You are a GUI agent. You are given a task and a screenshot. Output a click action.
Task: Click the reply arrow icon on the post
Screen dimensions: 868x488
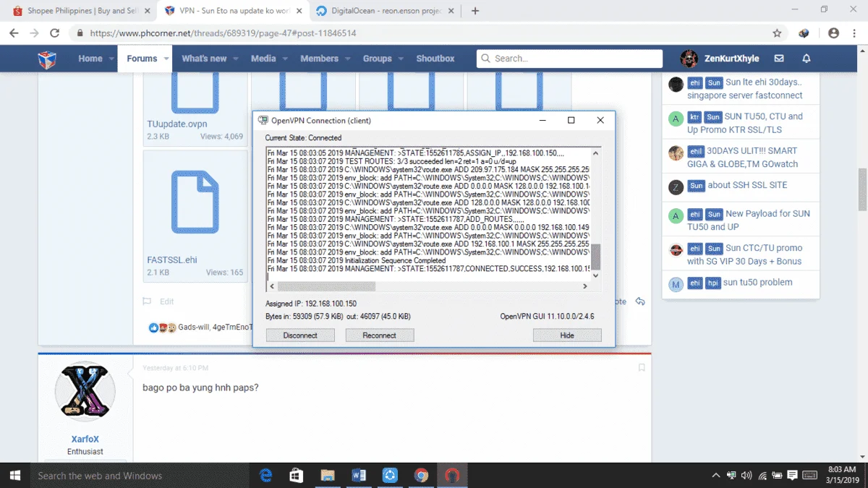click(x=640, y=301)
